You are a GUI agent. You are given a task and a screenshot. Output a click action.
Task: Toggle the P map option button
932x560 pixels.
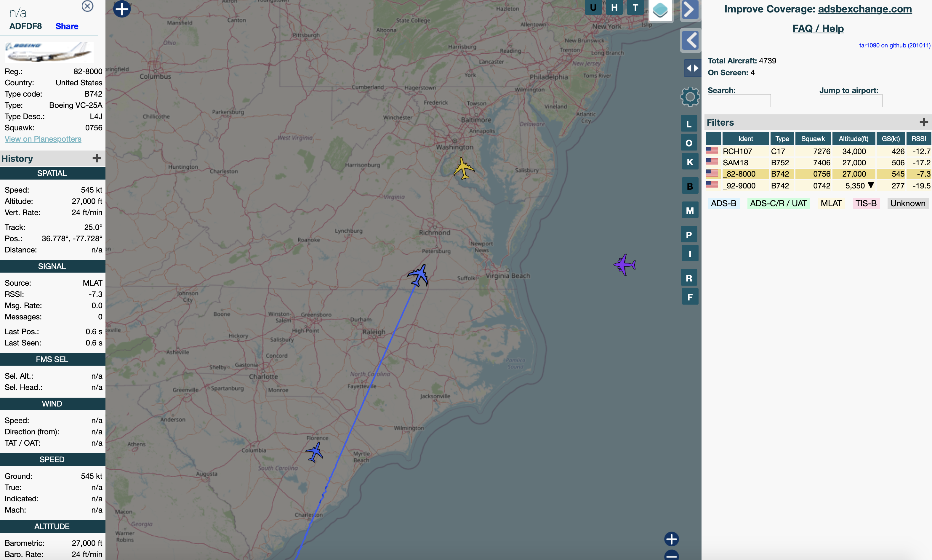pos(689,235)
